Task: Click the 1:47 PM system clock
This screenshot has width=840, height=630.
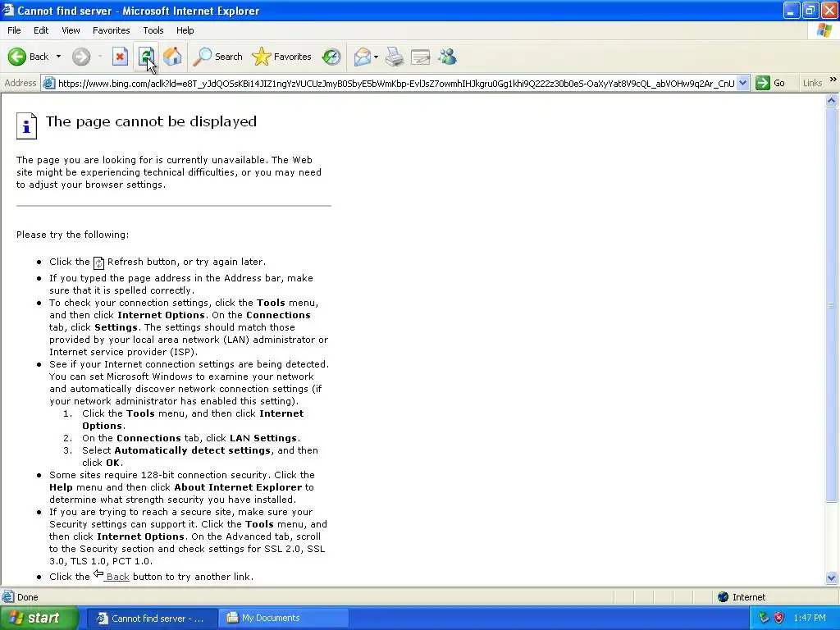Action: point(810,618)
